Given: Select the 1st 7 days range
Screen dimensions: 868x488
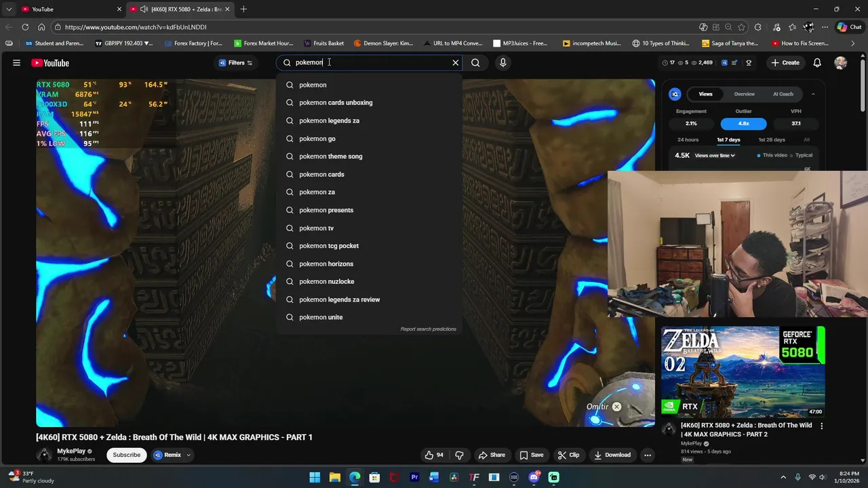Looking at the screenshot, I should [728, 140].
